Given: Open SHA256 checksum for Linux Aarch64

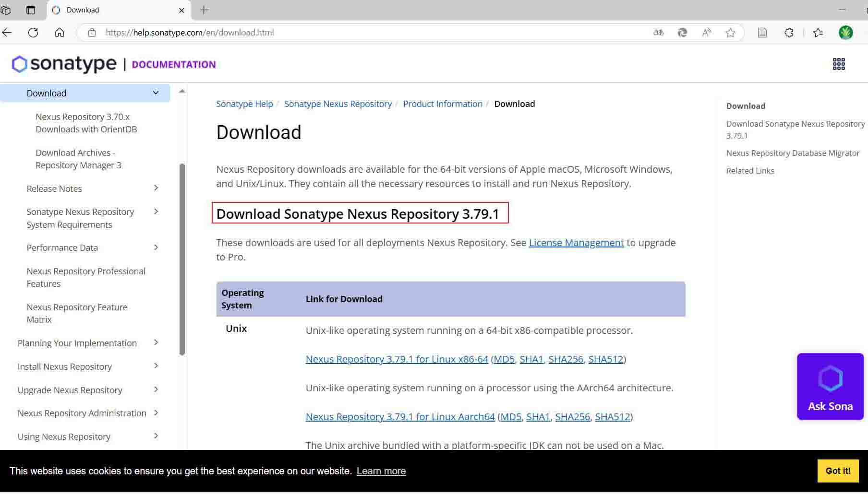Looking at the screenshot, I should (572, 417).
